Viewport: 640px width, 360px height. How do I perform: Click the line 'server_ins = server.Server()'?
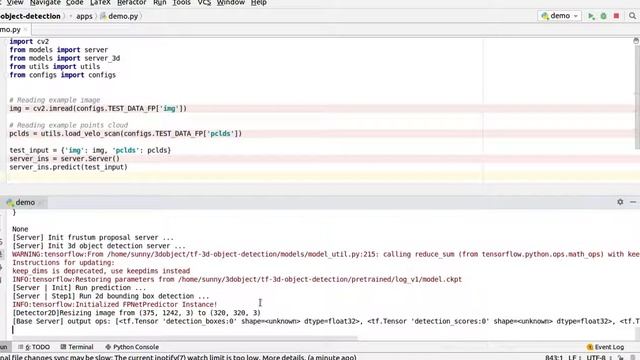[64, 158]
